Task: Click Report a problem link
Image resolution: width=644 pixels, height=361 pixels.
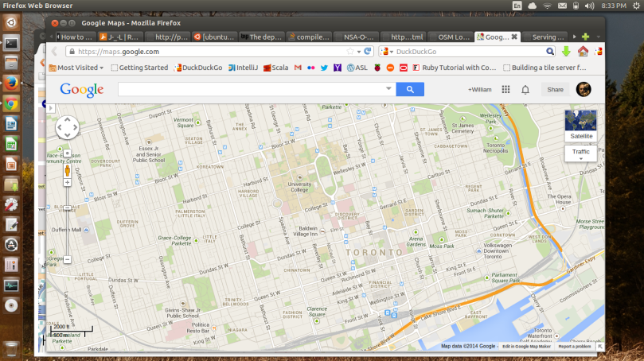Action: (574, 347)
